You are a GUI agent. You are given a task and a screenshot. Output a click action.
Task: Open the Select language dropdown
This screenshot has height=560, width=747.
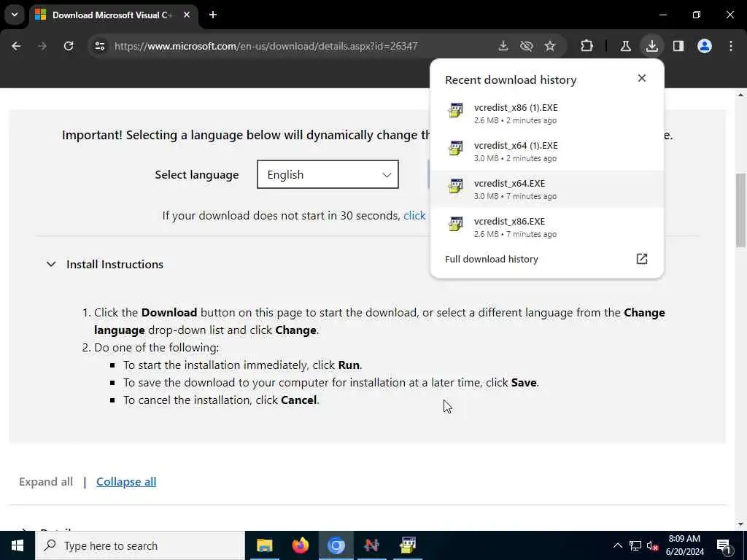(328, 174)
